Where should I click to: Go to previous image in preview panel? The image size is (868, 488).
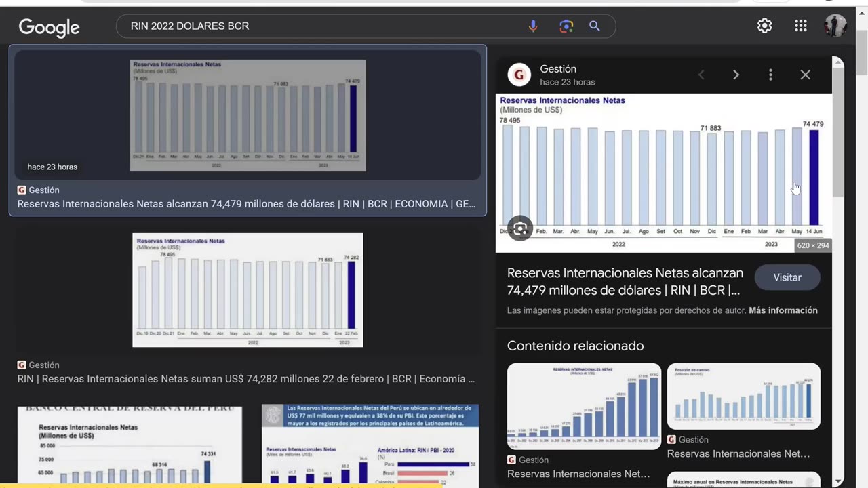[701, 75]
